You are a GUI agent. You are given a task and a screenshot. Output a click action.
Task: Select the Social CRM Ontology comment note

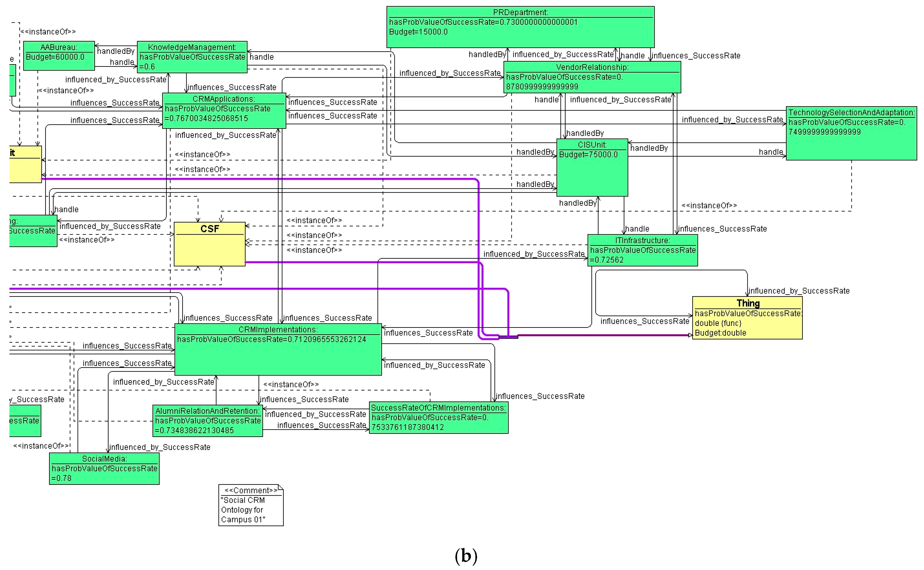[251, 505]
